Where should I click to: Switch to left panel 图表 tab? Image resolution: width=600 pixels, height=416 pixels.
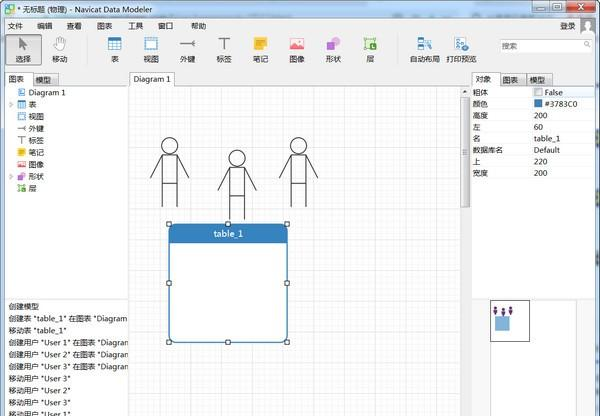pos(19,79)
